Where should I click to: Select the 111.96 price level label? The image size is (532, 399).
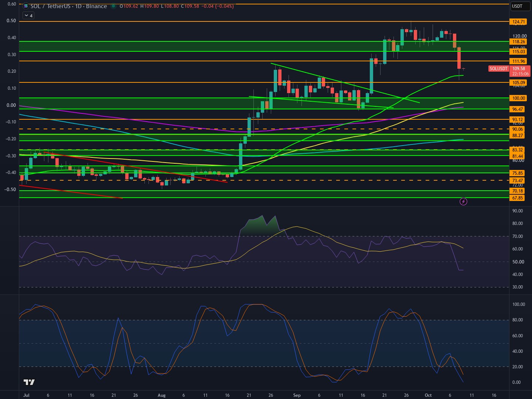519,61
